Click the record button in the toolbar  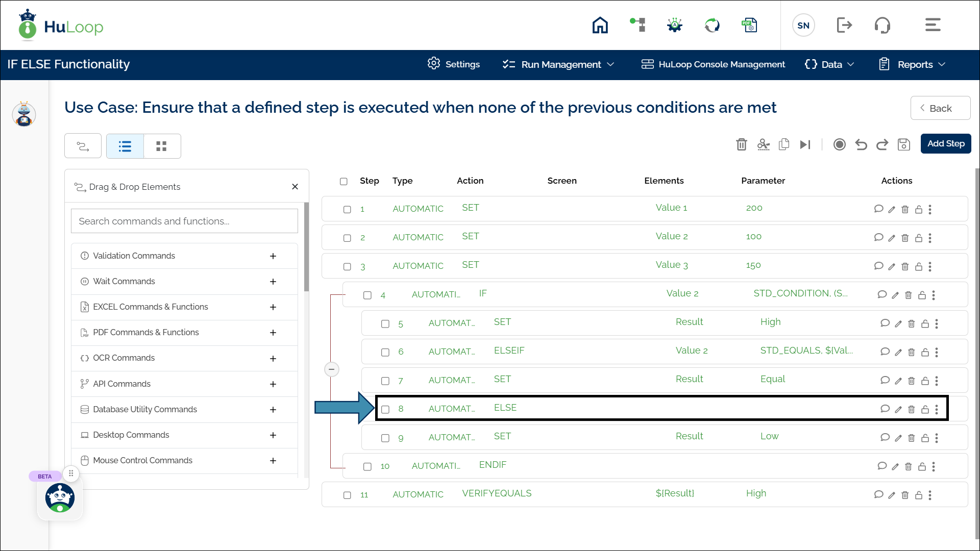click(x=839, y=144)
